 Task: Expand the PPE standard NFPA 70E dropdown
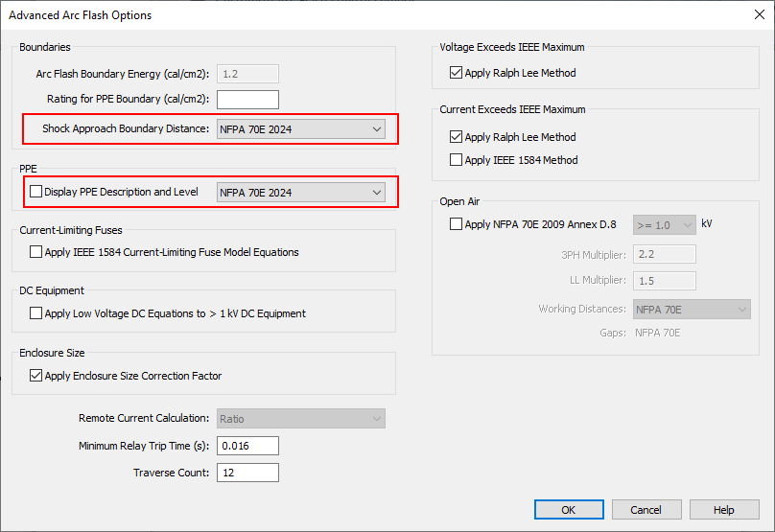[x=300, y=193]
